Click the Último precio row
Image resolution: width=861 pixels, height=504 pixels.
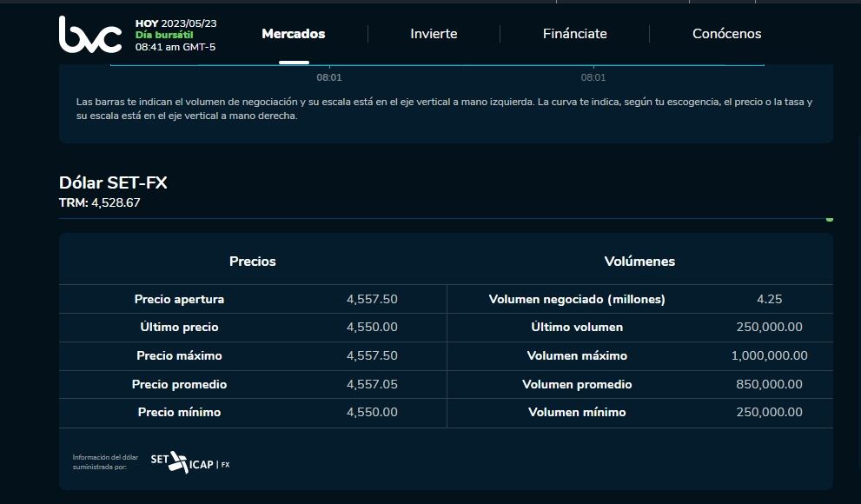click(x=252, y=327)
